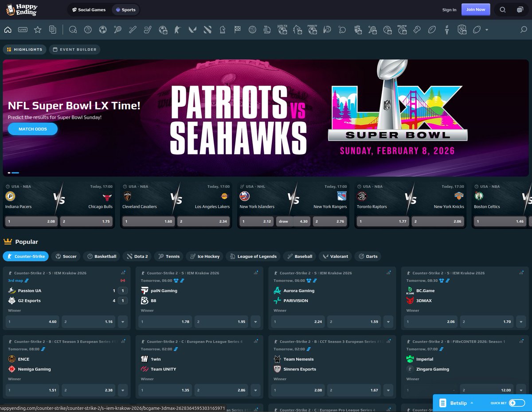Select the PENALTY shootout icon
The width and height of the screenshot is (532, 412).
312,30
